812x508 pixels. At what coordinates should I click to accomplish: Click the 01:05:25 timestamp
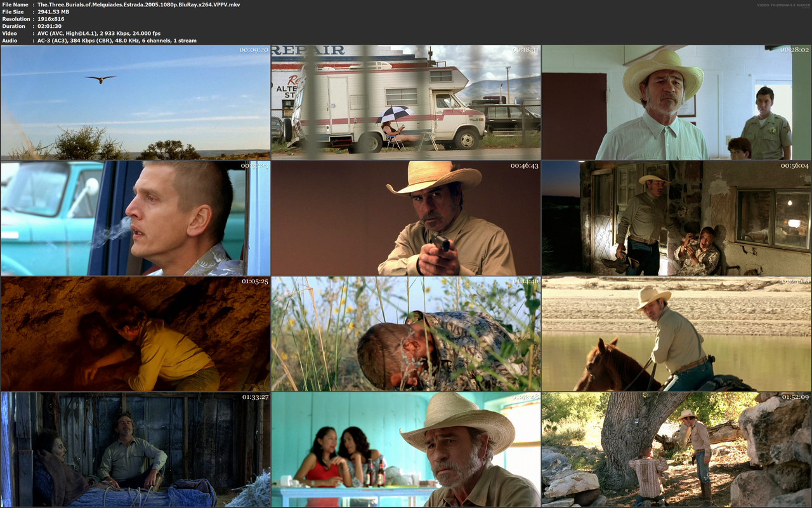coord(254,281)
